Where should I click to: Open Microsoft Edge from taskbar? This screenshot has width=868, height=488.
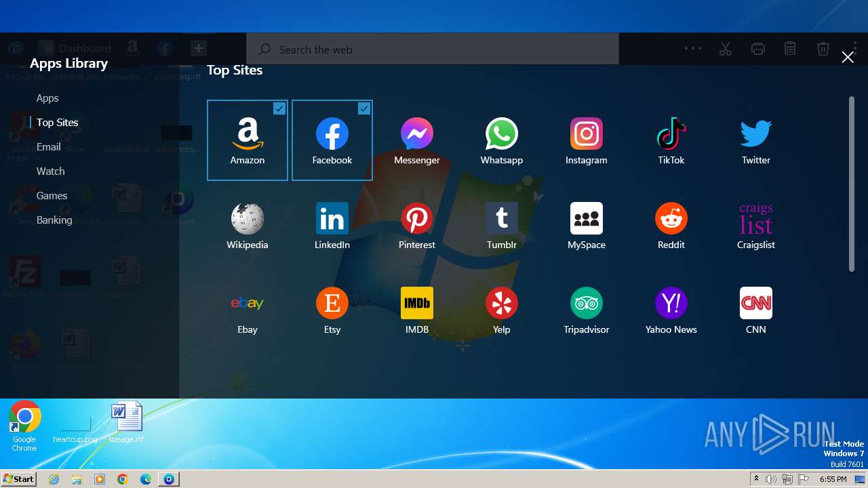[x=146, y=479]
